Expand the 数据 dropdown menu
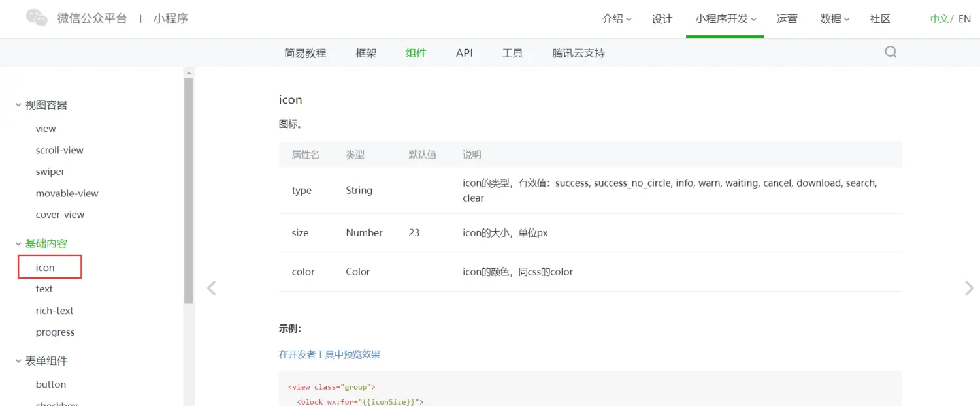 [x=834, y=19]
